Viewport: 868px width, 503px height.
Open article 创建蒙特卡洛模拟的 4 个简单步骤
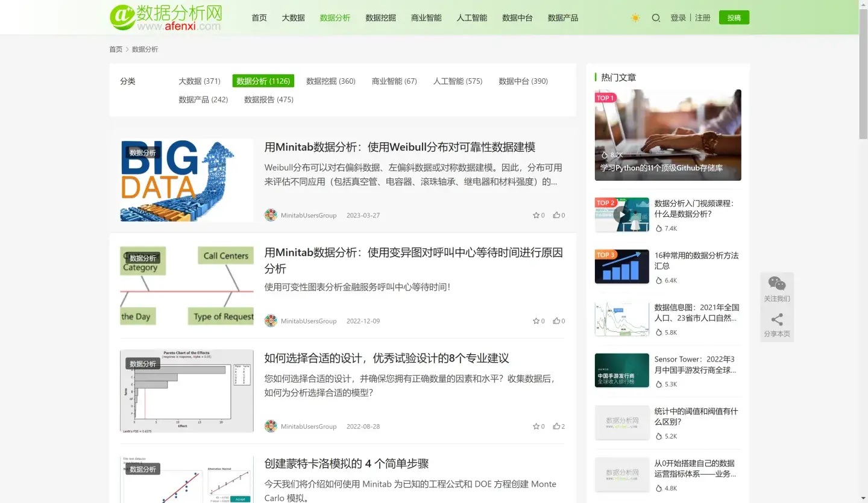point(347,464)
